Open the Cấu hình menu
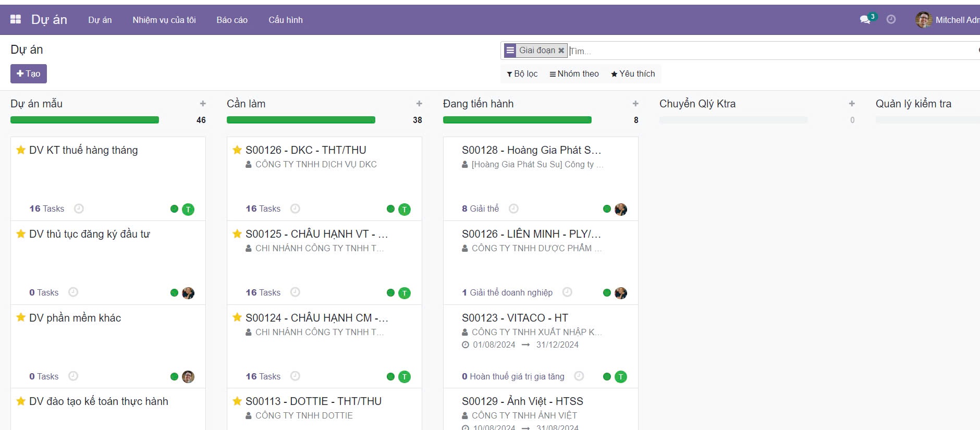 [x=285, y=20]
